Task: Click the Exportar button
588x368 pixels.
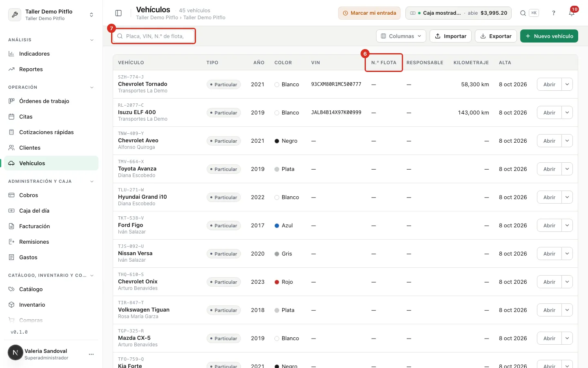Action: tap(496, 36)
